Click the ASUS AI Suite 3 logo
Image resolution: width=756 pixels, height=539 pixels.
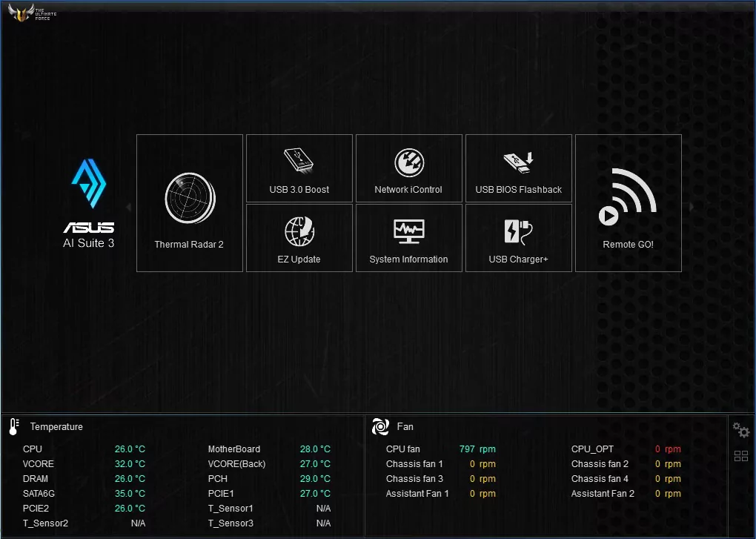[88, 200]
